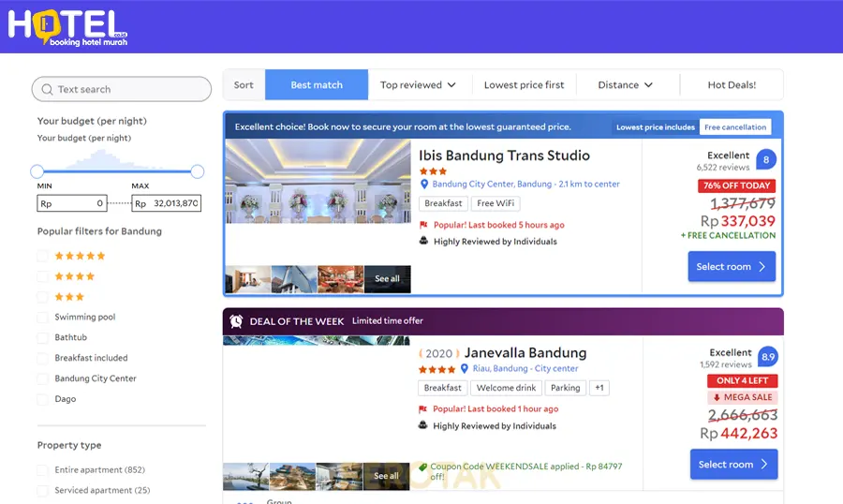
Task: Tick the 5-star filter checkbox
Action: pos(42,256)
